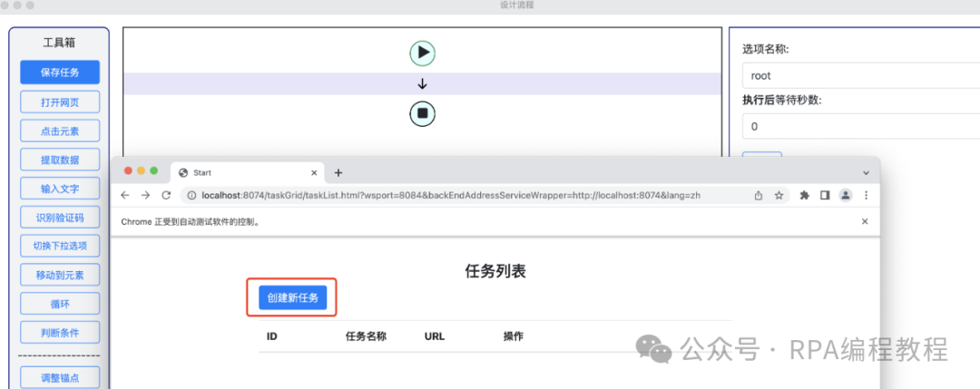Image resolution: width=980 pixels, height=389 pixels.
Task: Bookmark this page with the star icon
Action: [x=779, y=196]
